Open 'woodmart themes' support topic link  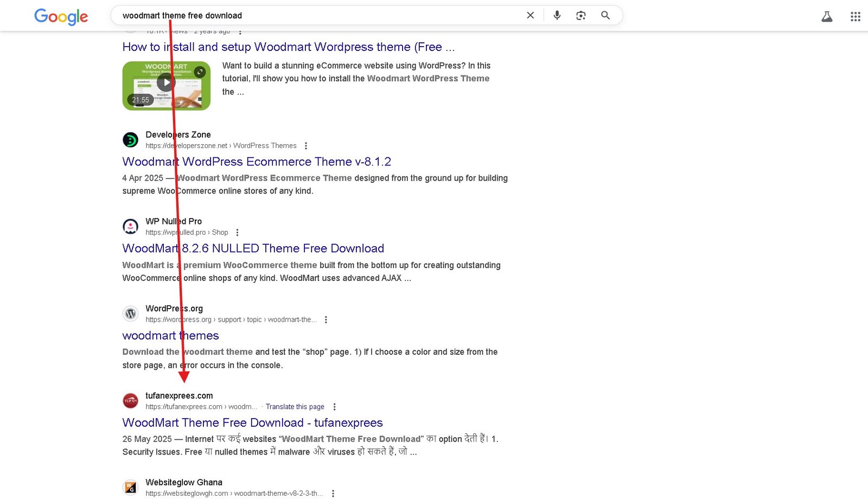coord(171,336)
